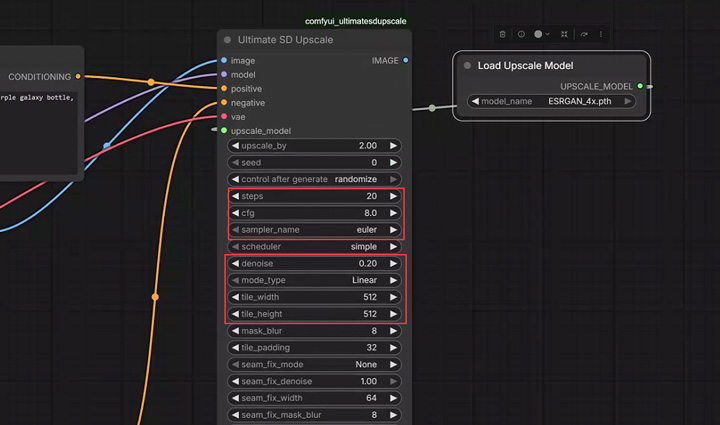720x425 pixels.
Task: Next model_name option via right arrow
Action: (628, 101)
